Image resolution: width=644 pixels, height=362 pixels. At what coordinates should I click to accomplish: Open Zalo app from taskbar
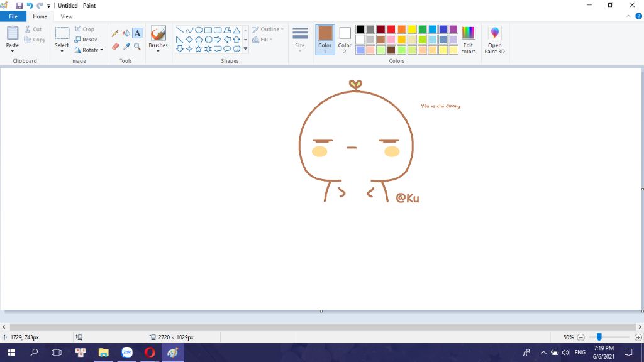coord(127,353)
